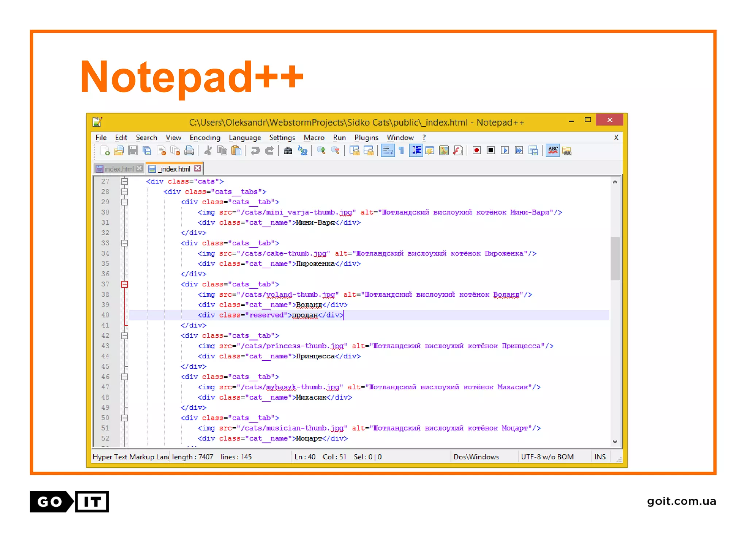The image size is (747, 560).
Task: Open the Run menu
Action: pyautogui.click(x=339, y=138)
